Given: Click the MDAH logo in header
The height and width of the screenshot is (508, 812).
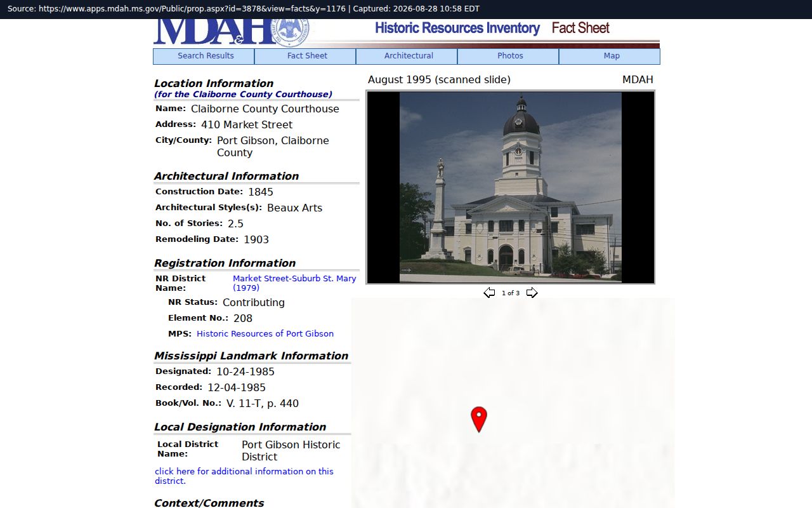Looking at the screenshot, I should pos(231,32).
